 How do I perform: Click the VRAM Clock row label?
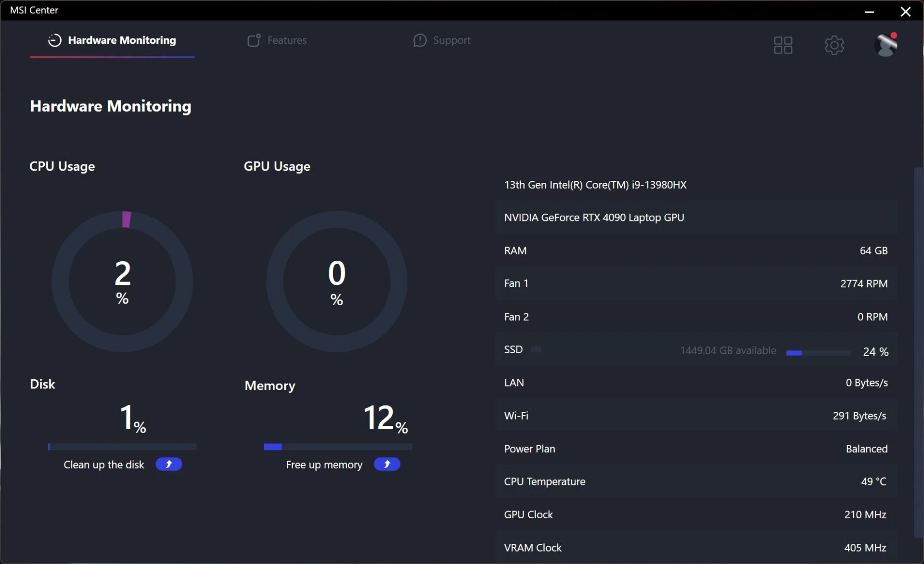[x=533, y=548]
